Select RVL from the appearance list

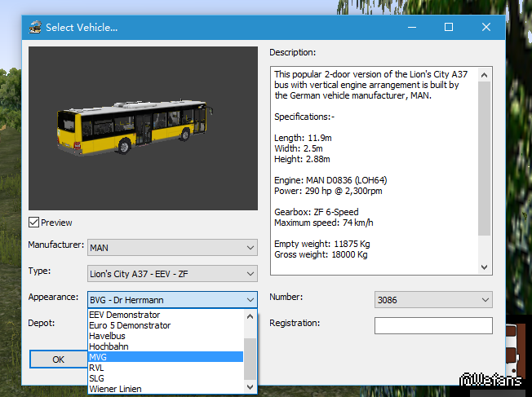click(97, 368)
